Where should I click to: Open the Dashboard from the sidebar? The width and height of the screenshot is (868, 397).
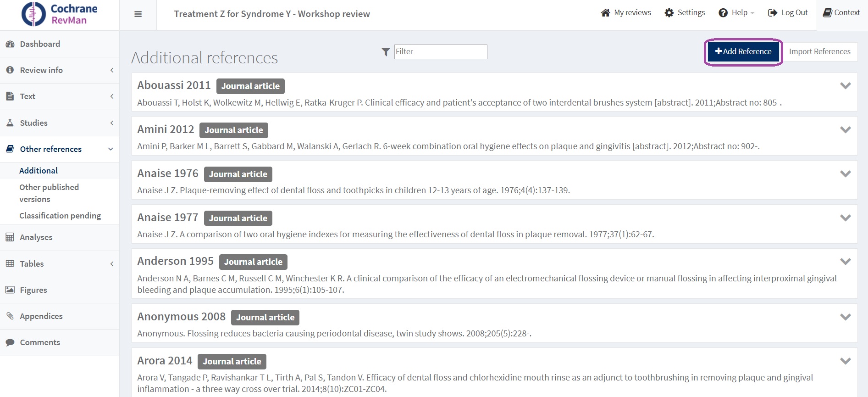pyautogui.click(x=40, y=44)
